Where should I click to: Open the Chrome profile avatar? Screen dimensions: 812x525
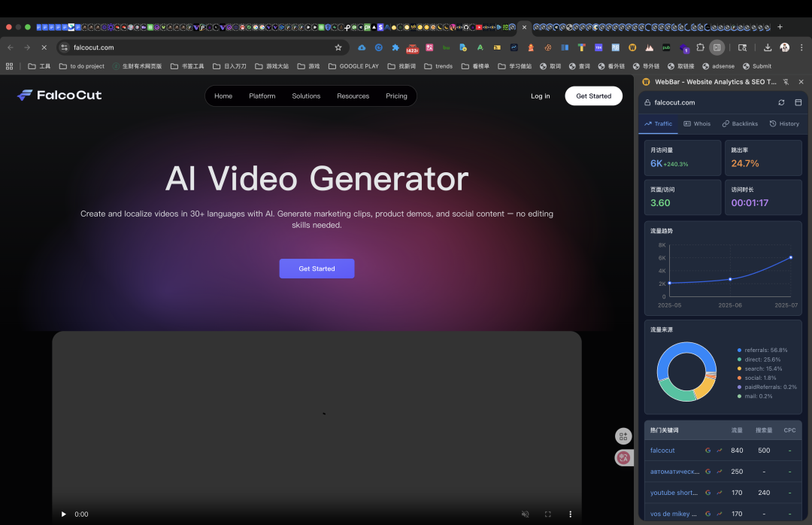(x=784, y=47)
